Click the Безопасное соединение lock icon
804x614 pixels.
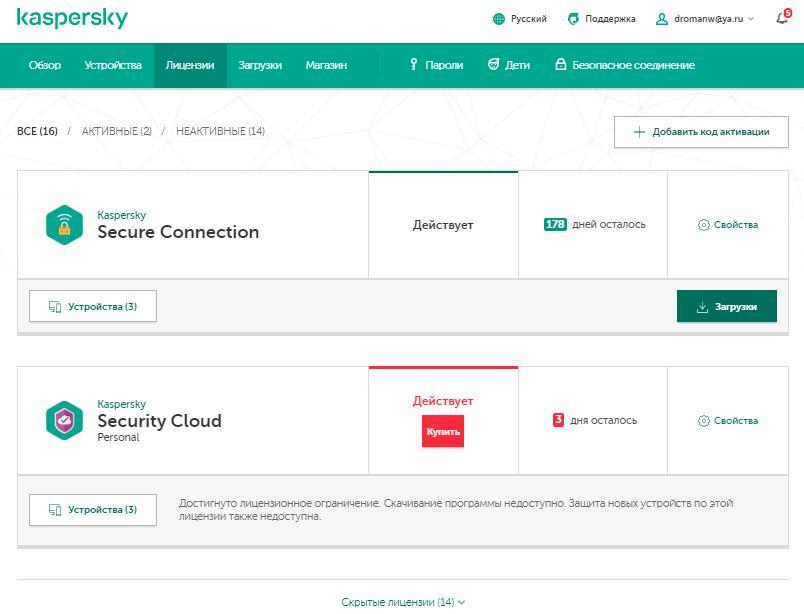pos(561,65)
